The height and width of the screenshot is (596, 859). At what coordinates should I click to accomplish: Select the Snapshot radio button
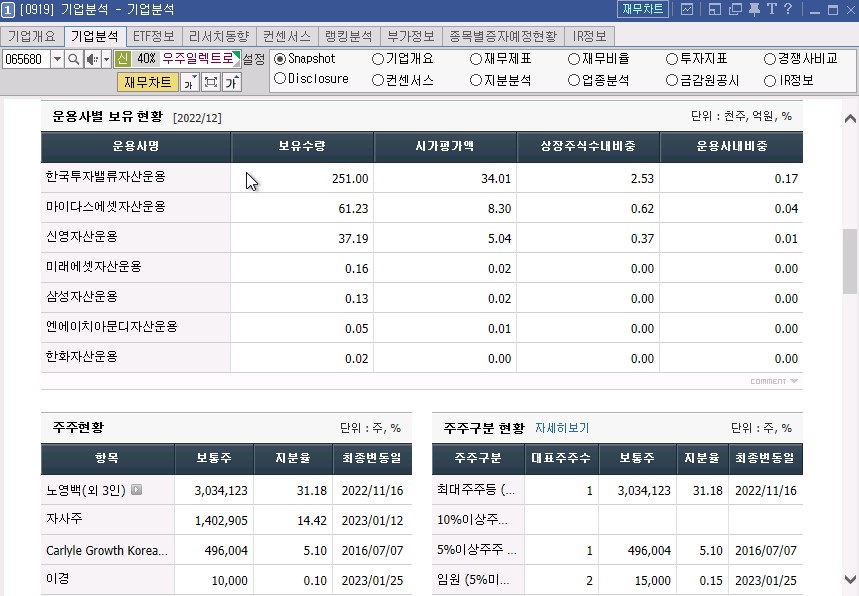click(x=280, y=59)
